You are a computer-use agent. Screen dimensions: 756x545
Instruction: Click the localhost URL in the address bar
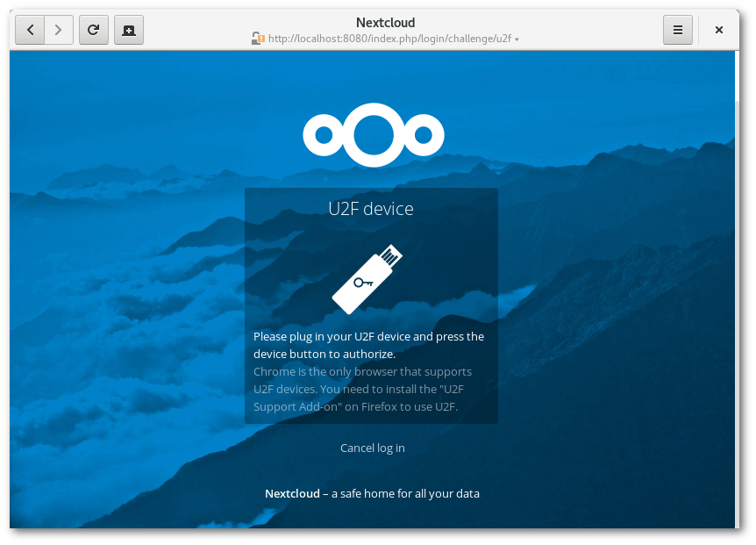click(x=389, y=39)
